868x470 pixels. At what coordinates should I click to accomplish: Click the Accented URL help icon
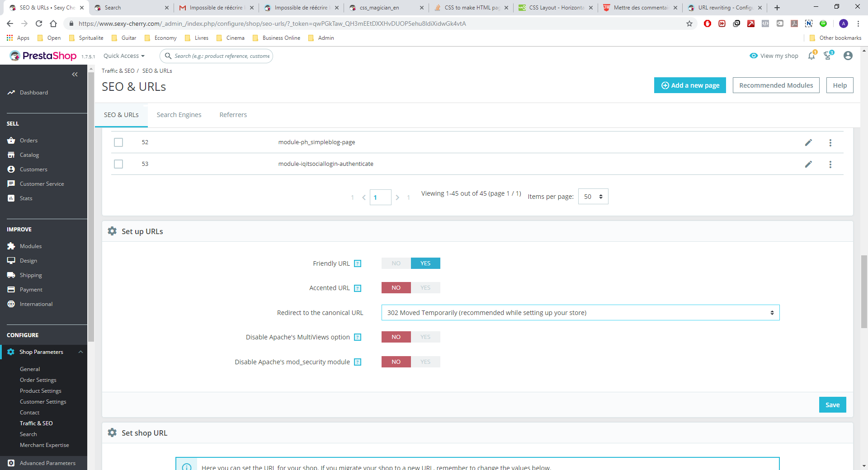coord(358,288)
